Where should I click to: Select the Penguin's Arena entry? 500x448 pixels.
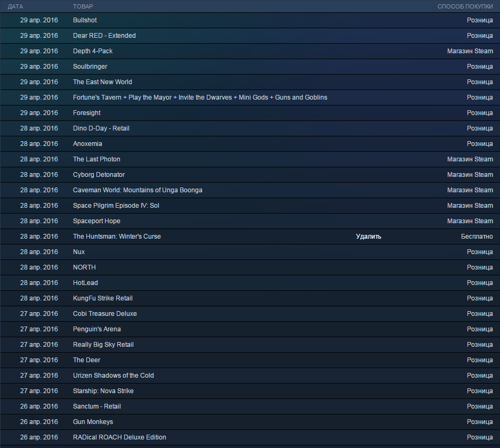97,329
